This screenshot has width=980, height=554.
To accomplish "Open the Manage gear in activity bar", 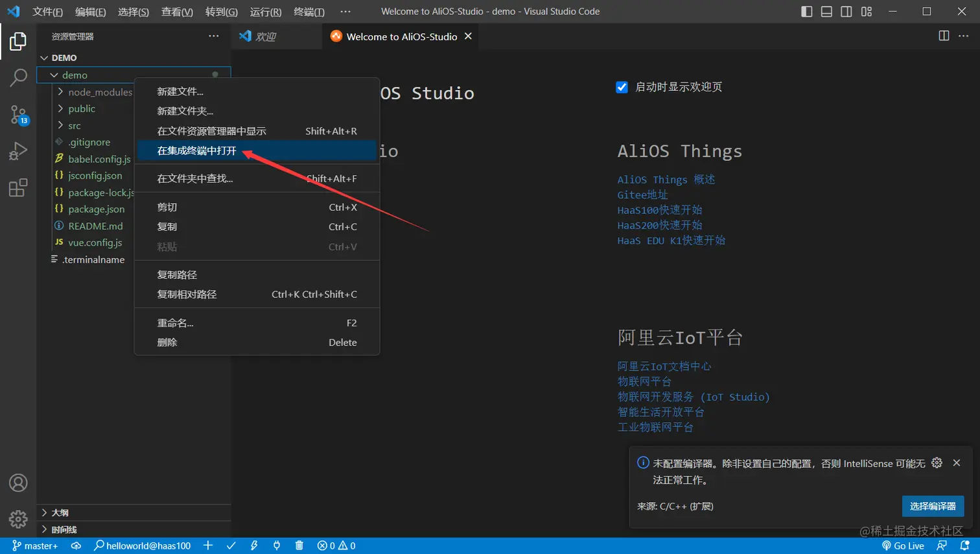I will pyautogui.click(x=18, y=519).
